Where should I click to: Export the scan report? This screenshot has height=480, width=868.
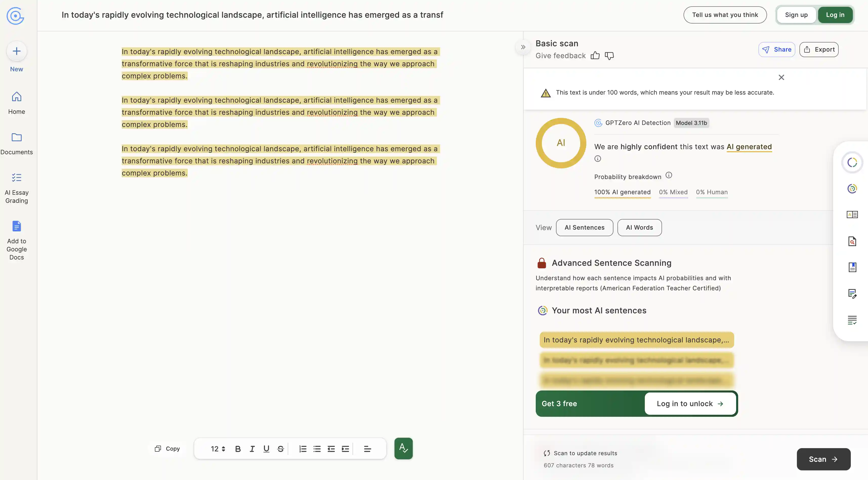pos(819,50)
